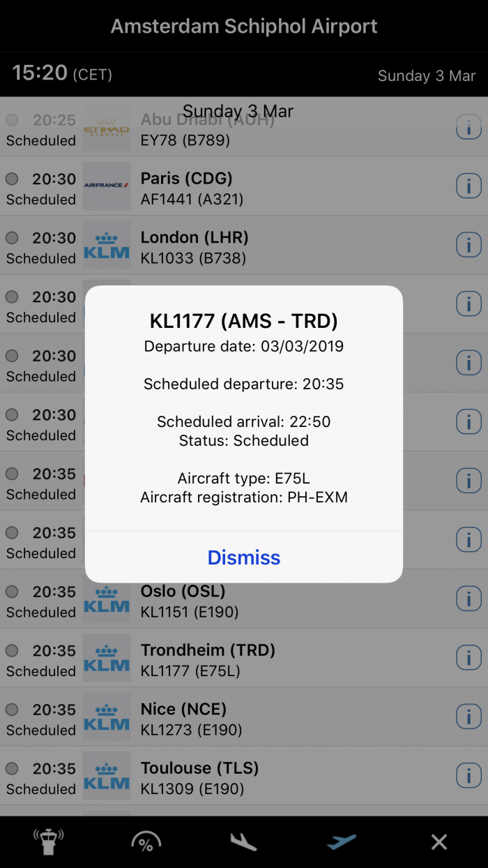The height and width of the screenshot is (868, 488).
Task: Toggle the status dot for Nice 20:35 flight
Action: (12, 710)
